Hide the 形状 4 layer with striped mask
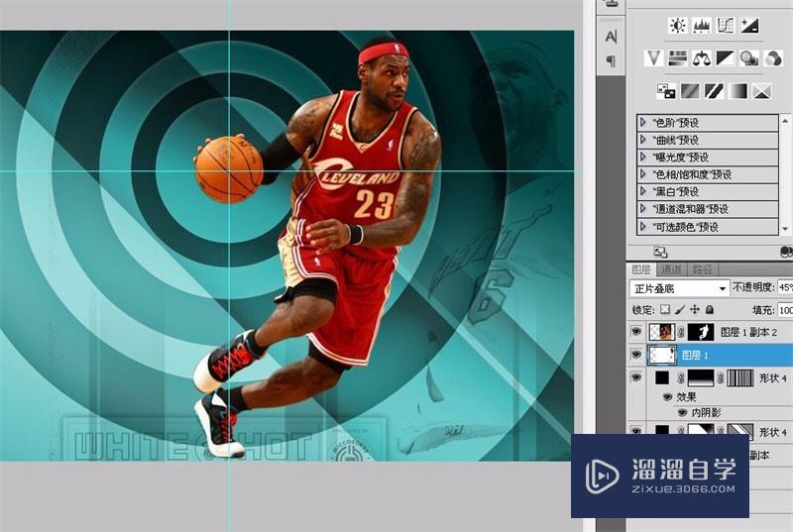 pos(636,377)
